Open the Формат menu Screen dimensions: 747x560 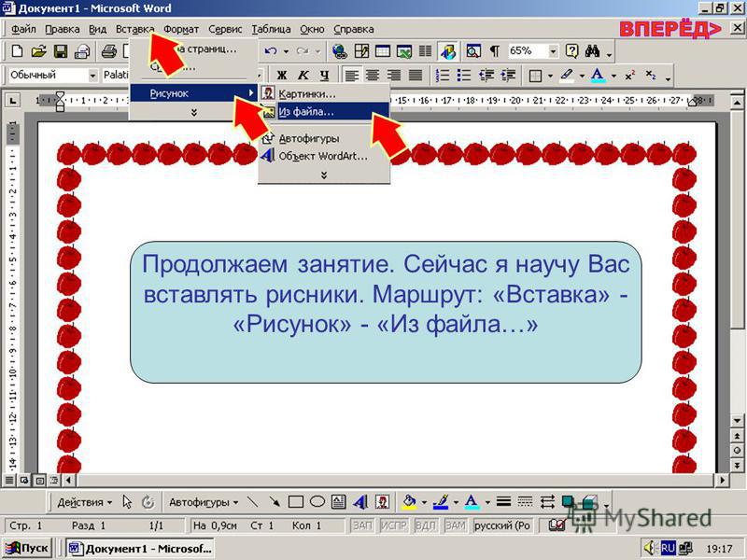[x=181, y=29]
